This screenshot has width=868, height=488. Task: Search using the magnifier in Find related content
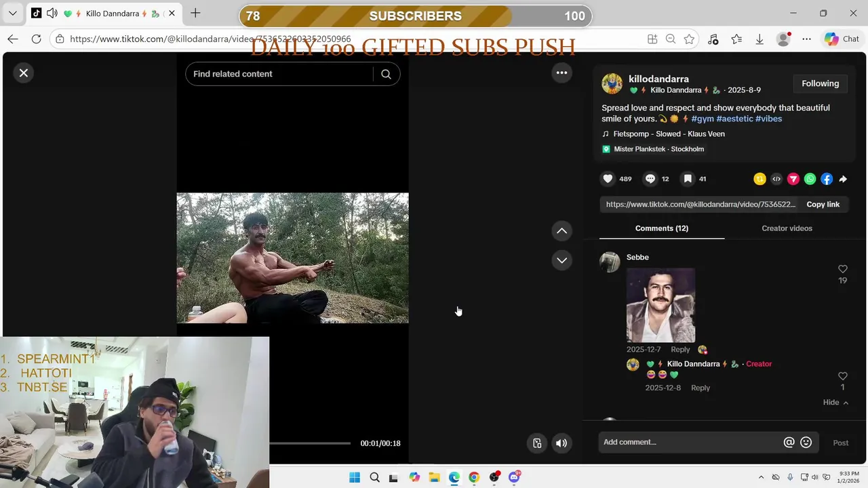[x=386, y=74]
